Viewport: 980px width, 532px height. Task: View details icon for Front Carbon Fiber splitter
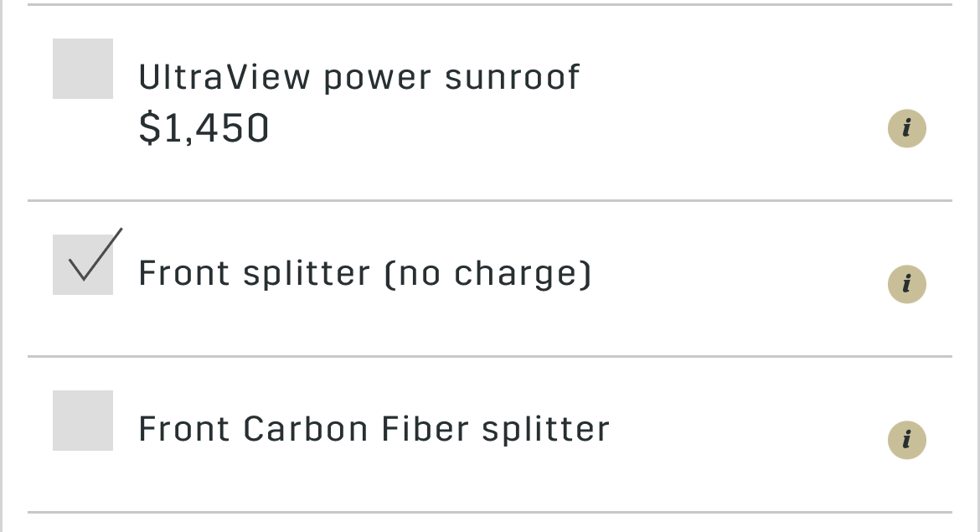pos(907,440)
